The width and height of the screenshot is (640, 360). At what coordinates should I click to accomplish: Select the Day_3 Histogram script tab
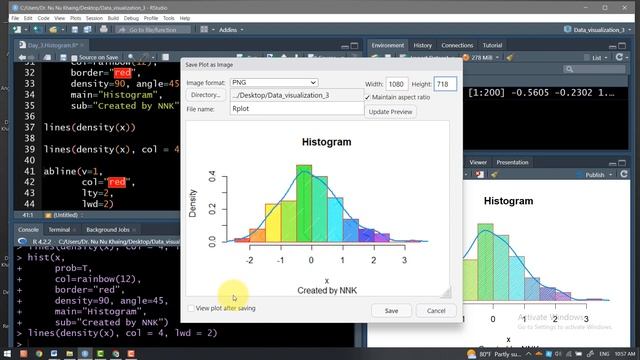pos(52,45)
